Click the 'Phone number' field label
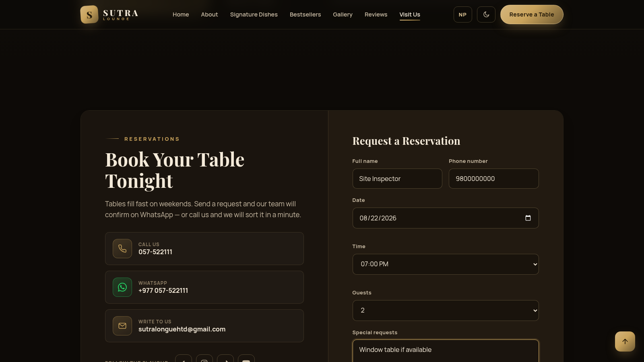 pos(468,161)
